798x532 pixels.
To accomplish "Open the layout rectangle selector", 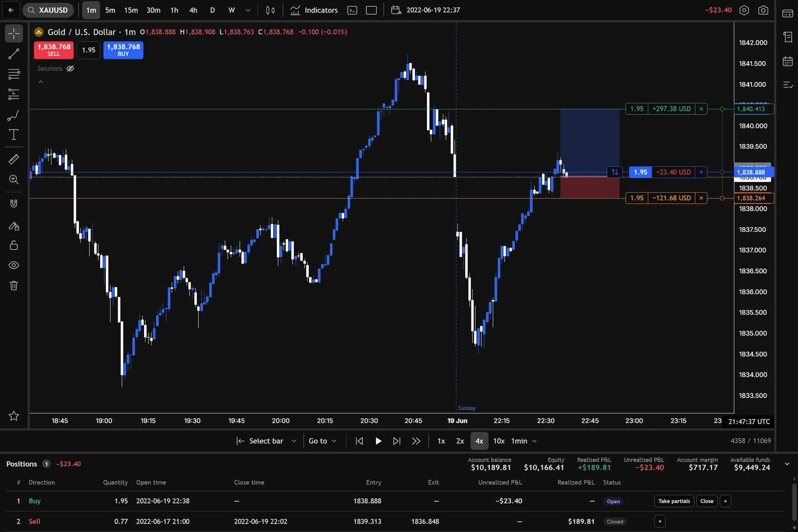I will pyautogui.click(x=371, y=10).
